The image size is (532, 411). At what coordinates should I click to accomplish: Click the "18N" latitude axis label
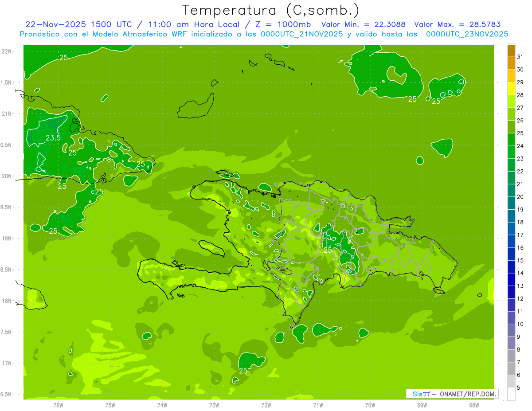point(8,301)
